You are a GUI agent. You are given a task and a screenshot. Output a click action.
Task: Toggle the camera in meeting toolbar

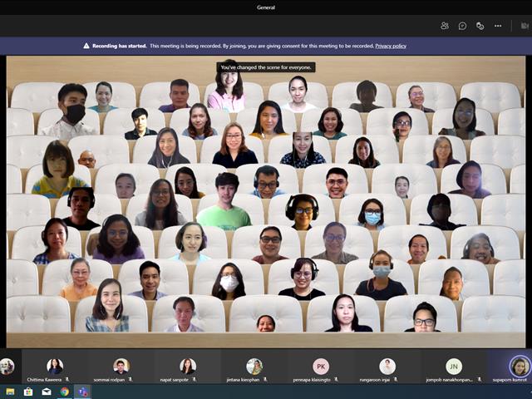coord(525,26)
